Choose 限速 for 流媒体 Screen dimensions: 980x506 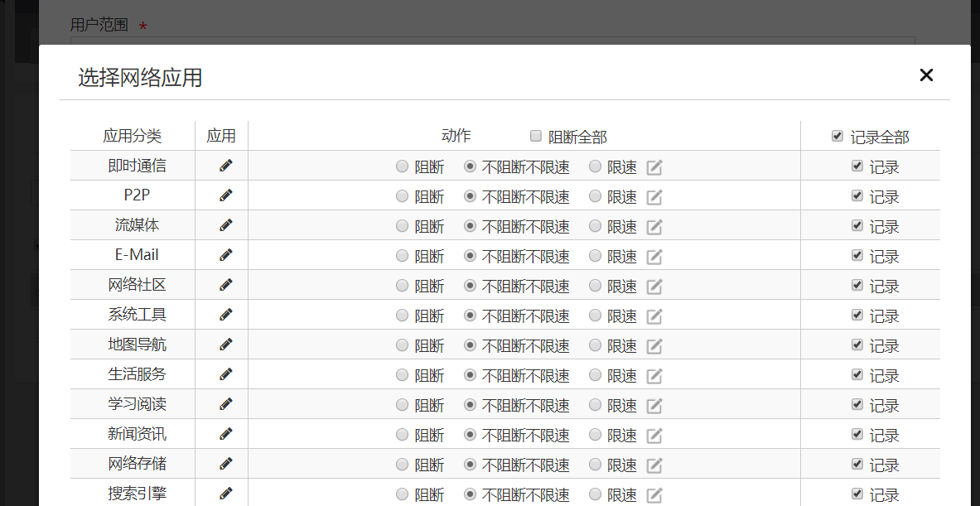click(x=595, y=226)
